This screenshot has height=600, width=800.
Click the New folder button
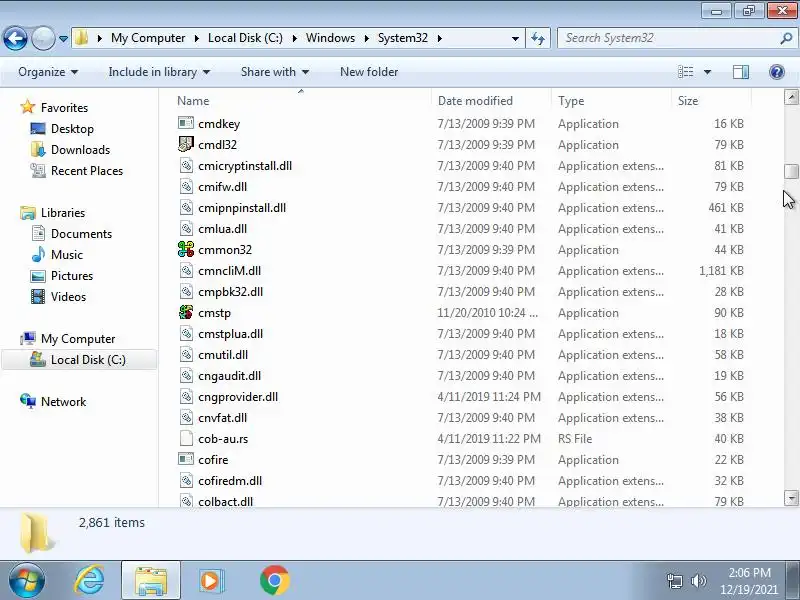point(369,72)
